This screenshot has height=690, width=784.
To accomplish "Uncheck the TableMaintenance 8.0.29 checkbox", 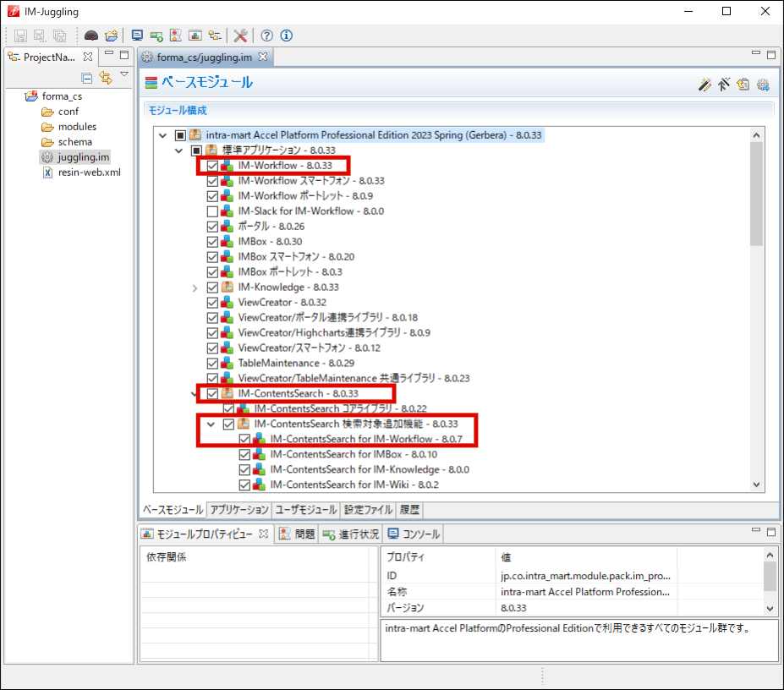I will (212, 364).
